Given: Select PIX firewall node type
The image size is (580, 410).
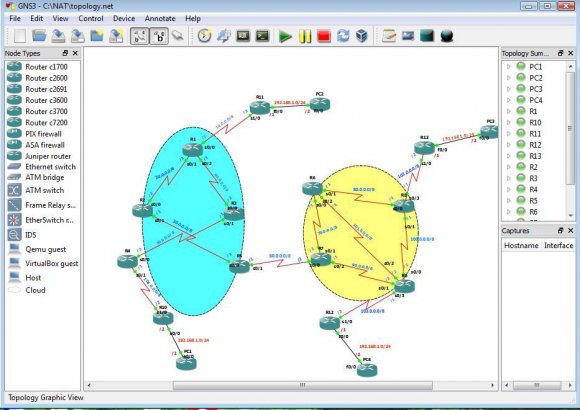Looking at the screenshot, I should [x=43, y=134].
